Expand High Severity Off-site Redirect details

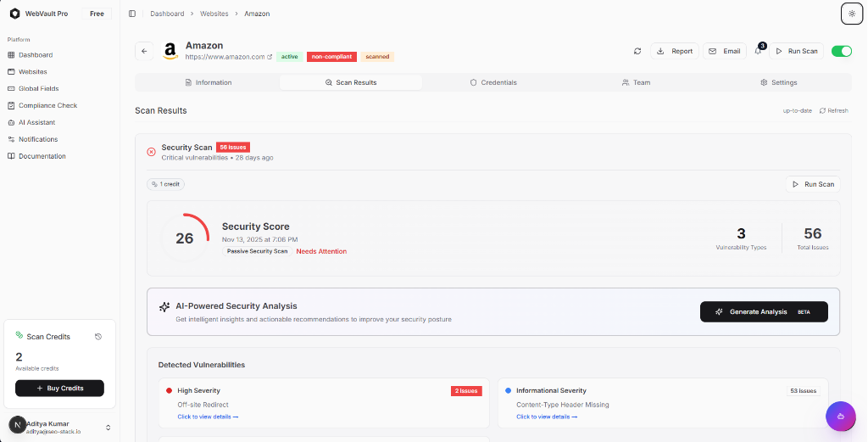pyautogui.click(x=208, y=417)
